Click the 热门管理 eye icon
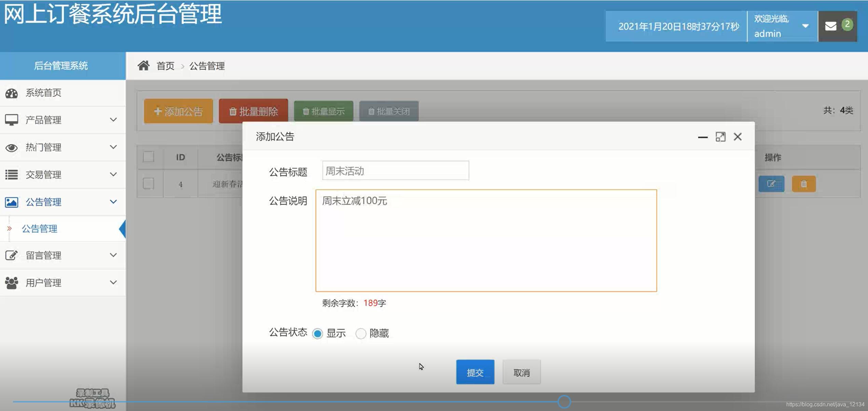Screen dimensions: 868x411 point(12,147)
